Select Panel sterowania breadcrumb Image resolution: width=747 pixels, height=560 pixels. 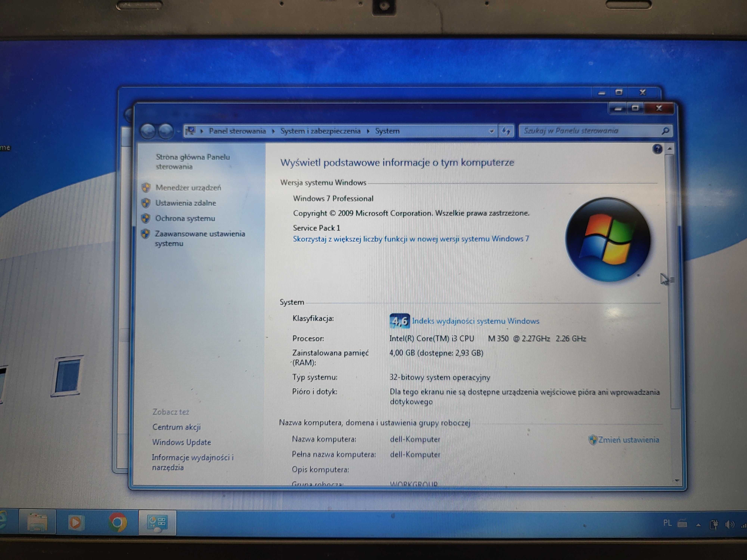pos(237,131)
